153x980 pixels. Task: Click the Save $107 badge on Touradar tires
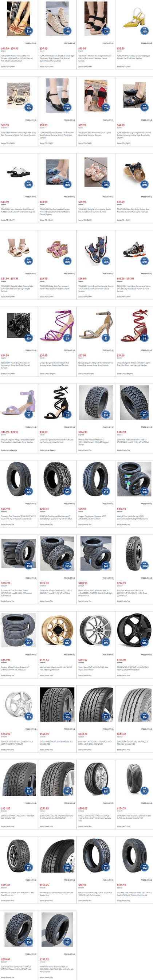click(x=29, y=566)
